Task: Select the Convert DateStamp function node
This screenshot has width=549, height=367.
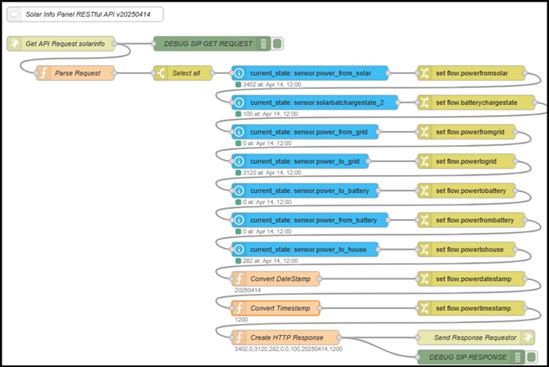Action: 276,279
